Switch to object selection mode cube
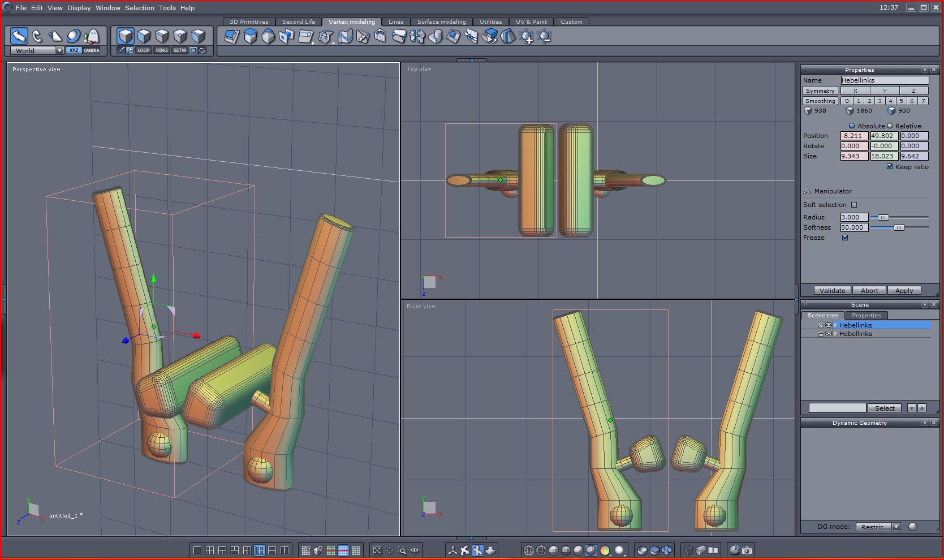 pyautogui.click(x=126, y=36)
